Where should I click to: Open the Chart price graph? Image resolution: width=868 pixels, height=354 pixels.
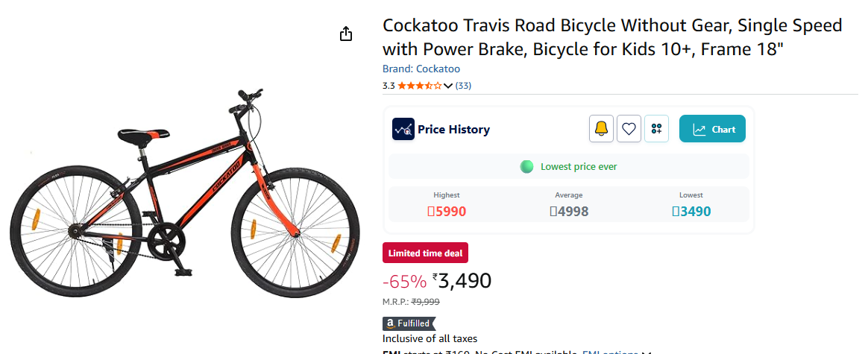[712, 129]
